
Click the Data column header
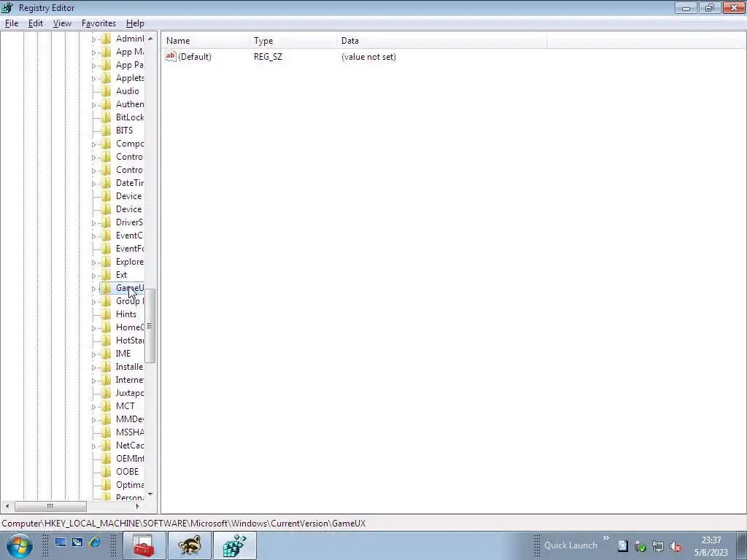pyautogui.click(x=441, y=41)
